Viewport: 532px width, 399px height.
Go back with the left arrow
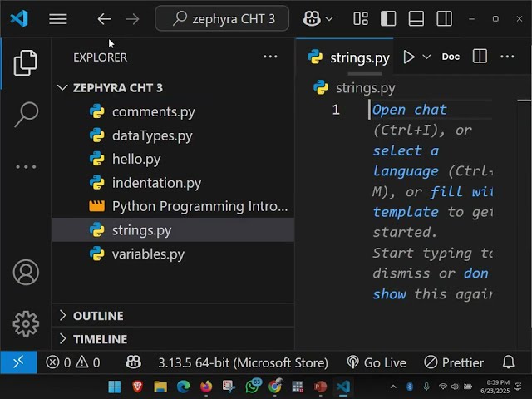pyautogui.click(x=104, y=19)
